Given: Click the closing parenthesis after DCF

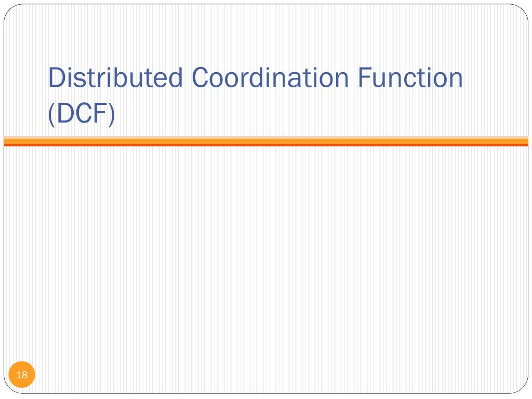Looking at the screenshot, I should pos(112,114).
